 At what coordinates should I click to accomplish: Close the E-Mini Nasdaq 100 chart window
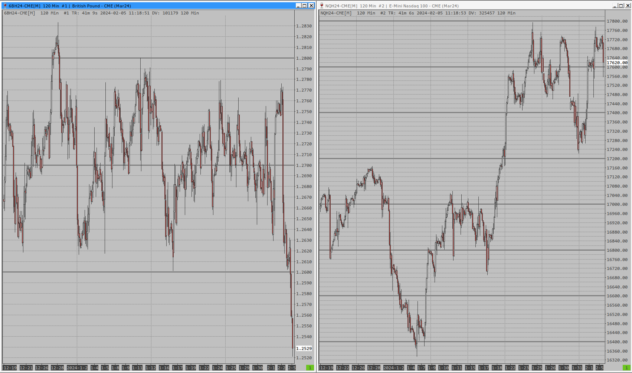[x=628, y=6]
